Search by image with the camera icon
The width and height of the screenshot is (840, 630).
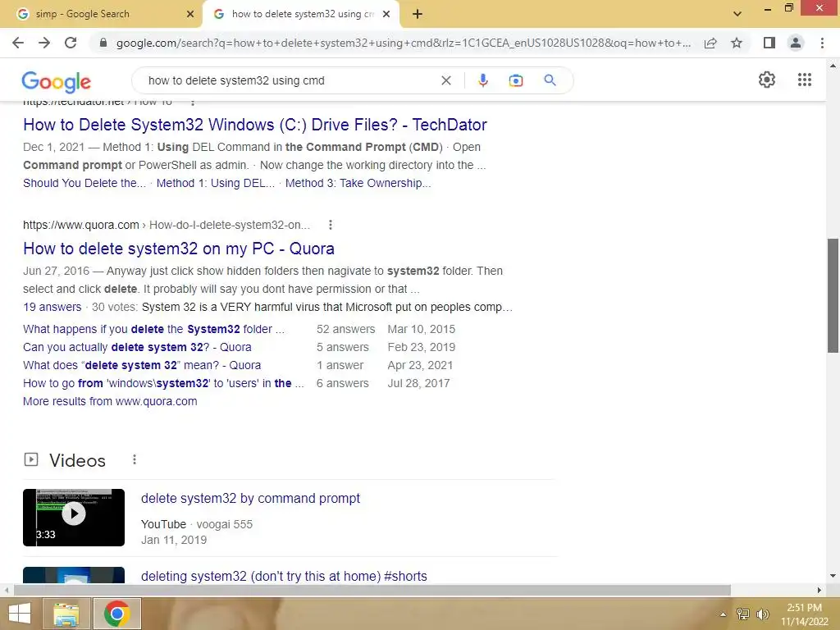(x=515, y=80)
